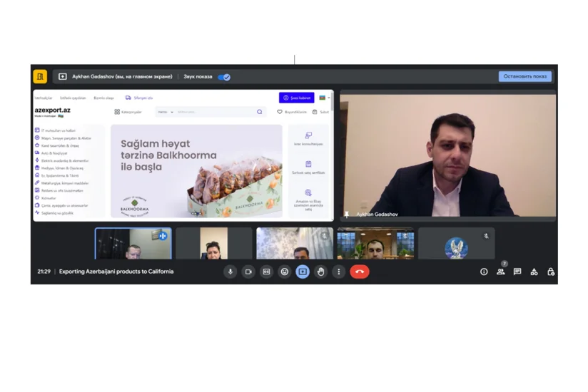Open host controls lock icon

(x=550, y=272)
